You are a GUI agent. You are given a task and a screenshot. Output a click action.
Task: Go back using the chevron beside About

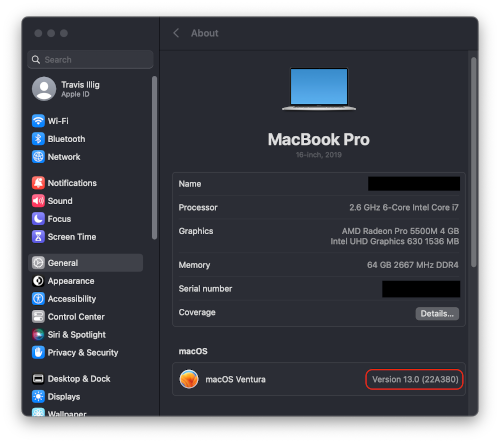click(176, 33)
